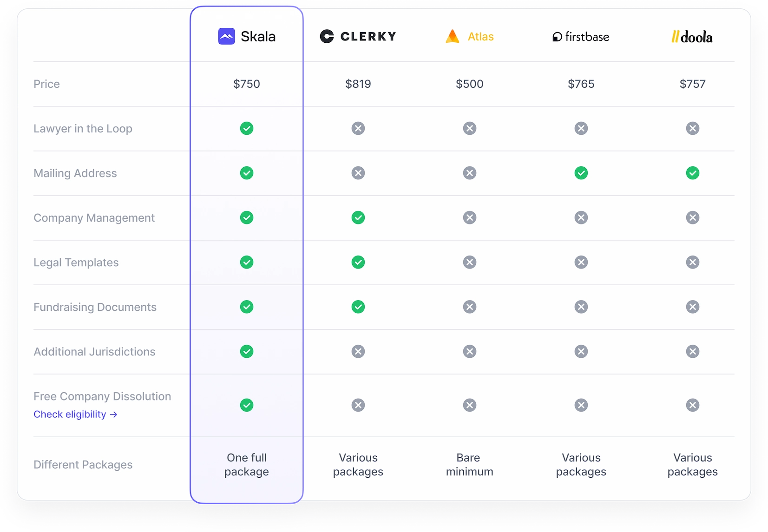Click Atlas's Free Company Dissolution cross icon

click(470, 405)
